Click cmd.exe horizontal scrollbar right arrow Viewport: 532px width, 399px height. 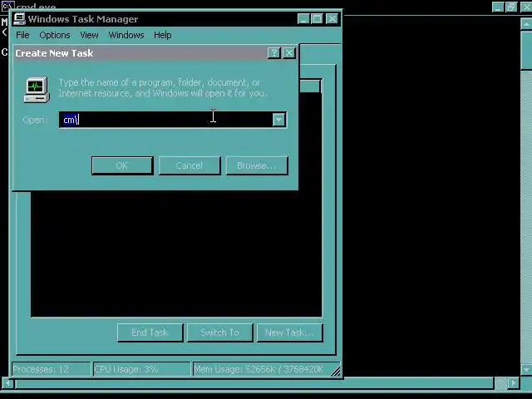pos(514,382)
